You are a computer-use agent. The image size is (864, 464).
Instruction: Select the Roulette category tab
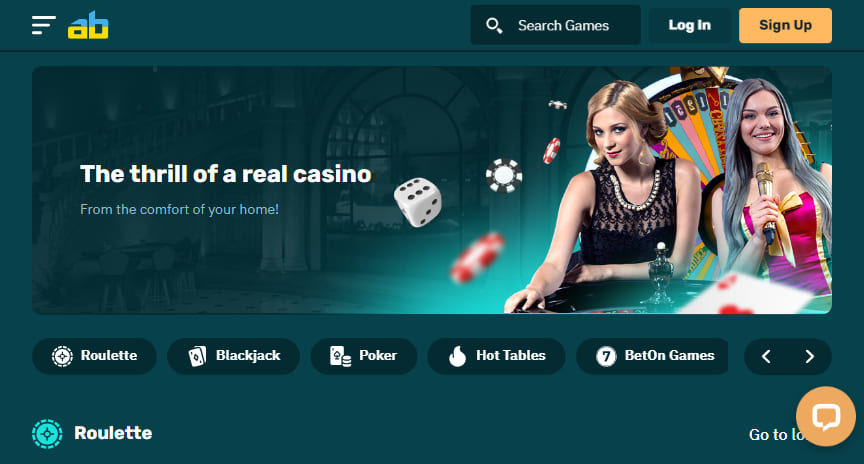click(x=94, y=356)
